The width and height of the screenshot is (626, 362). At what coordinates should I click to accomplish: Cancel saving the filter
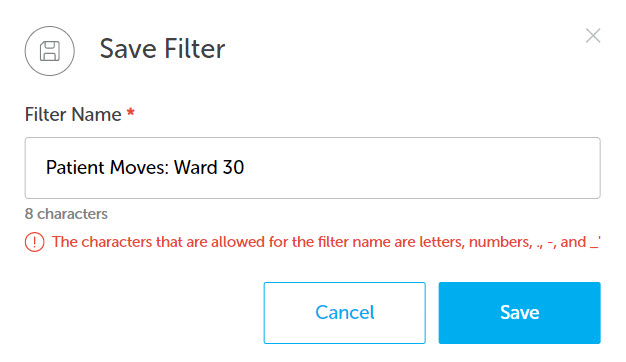[345, 313]
